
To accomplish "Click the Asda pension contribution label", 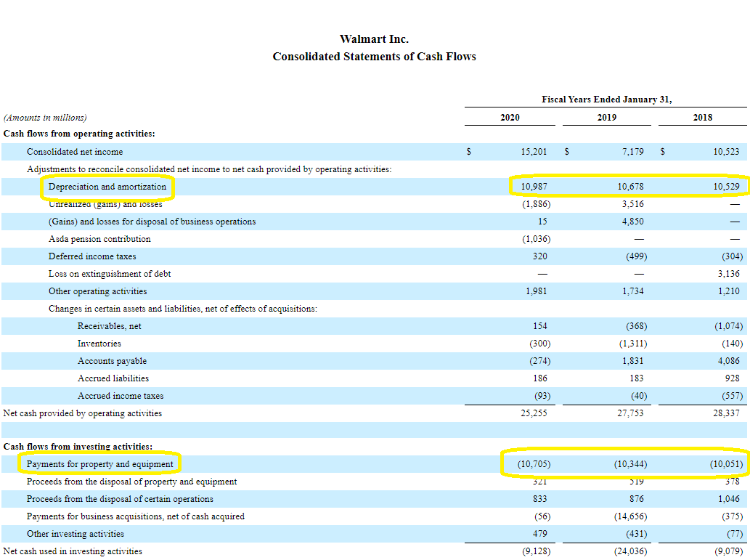I will click(x=99, y=239).
